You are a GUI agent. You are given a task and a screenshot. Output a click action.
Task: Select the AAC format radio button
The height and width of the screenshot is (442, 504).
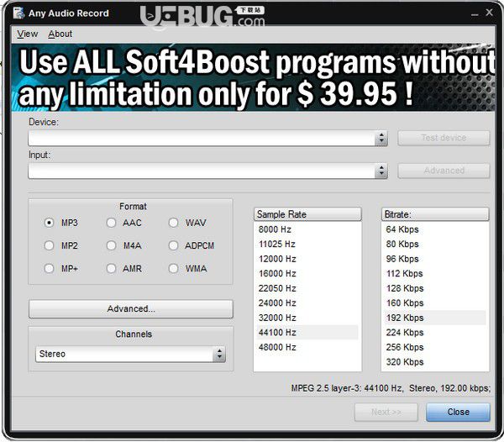pos(111,223)
